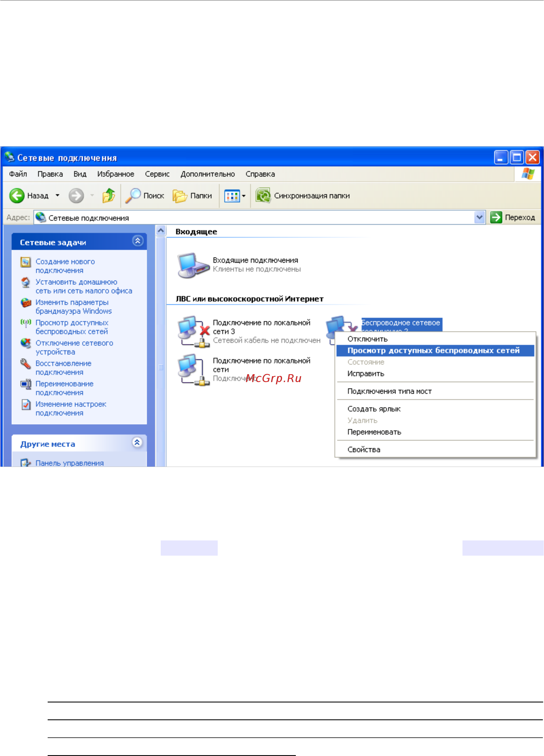Click the Восстановление подключения wrench icon

26,364
